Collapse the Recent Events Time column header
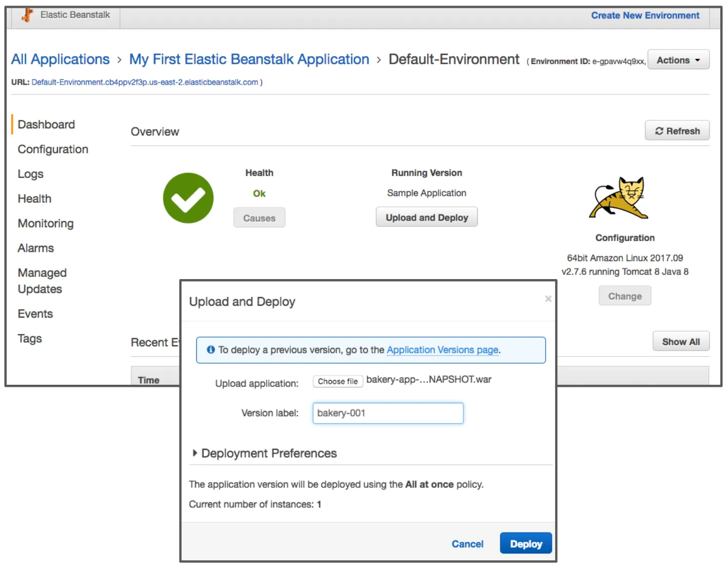This screenshot has height=571, width=728. tap(149, 380)
